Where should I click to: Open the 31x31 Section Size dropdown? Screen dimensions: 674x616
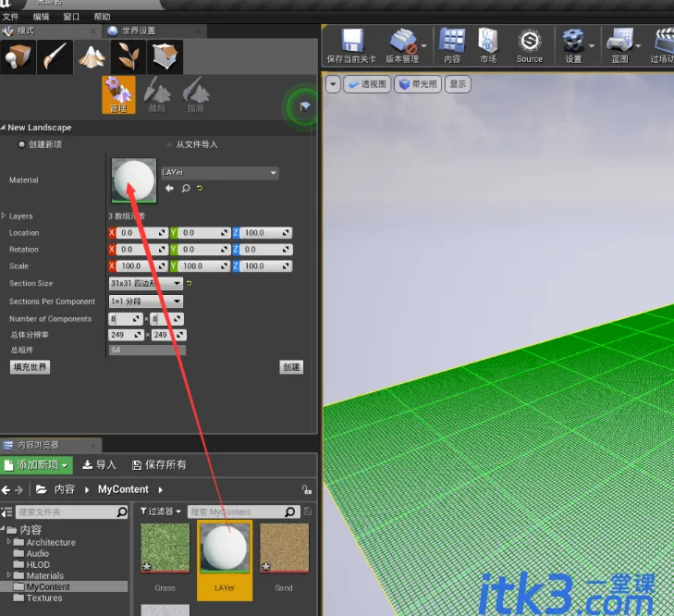click(x=146, y=283)
